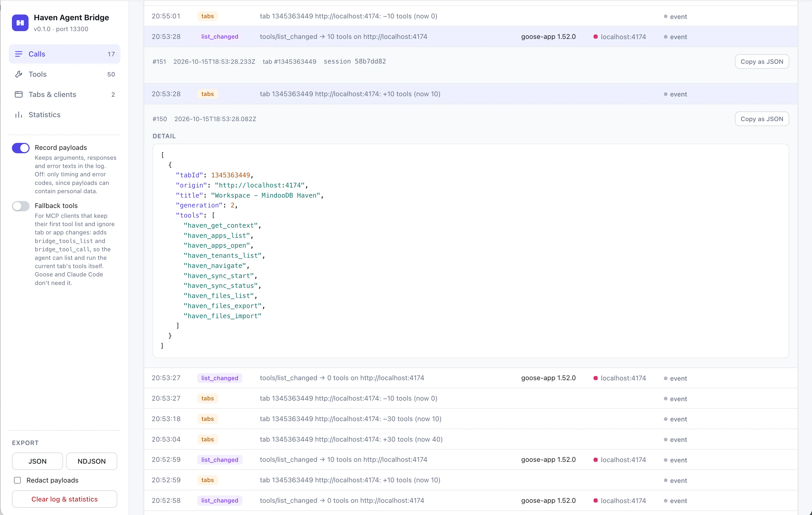Viewport: 812px width, 515px height.
Task: Export the log as JSON
Action: [x=37, y=461]
